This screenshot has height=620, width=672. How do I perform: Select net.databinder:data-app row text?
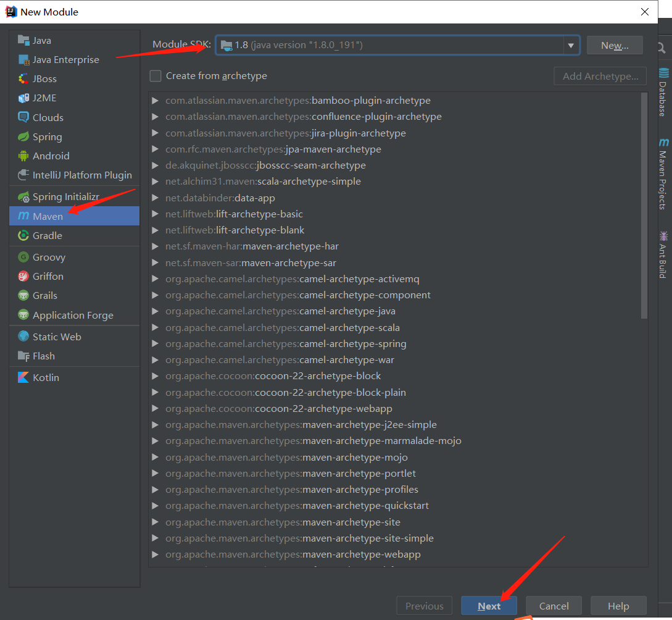[x=220, y=198]
